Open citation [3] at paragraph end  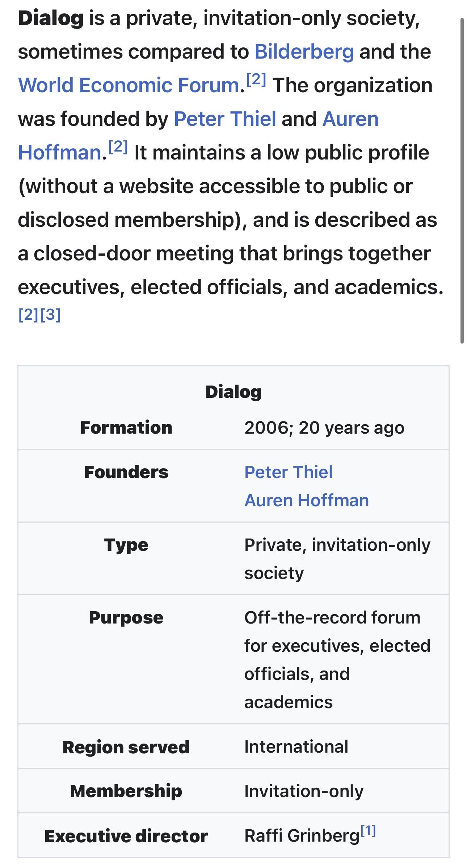[x=50, y=315]
